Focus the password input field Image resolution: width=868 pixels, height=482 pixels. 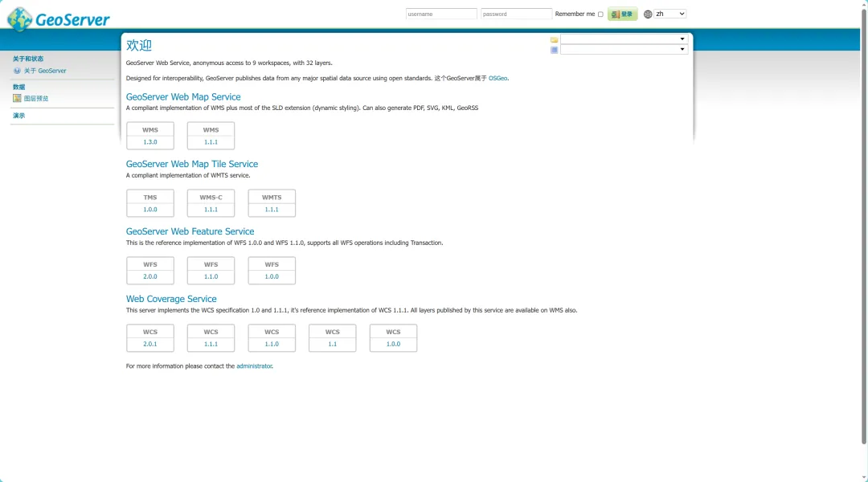pyautogui.click(x=516, y=14)
